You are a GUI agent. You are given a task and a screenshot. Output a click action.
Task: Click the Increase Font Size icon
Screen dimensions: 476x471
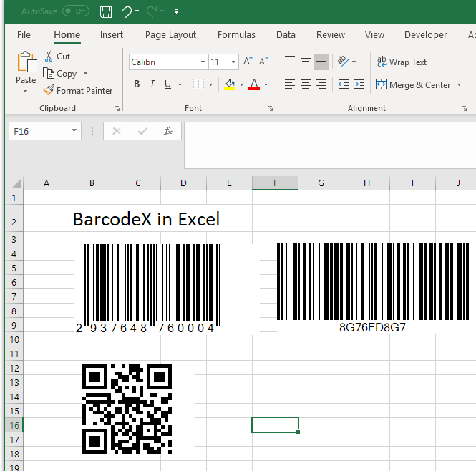pos(248,62)
